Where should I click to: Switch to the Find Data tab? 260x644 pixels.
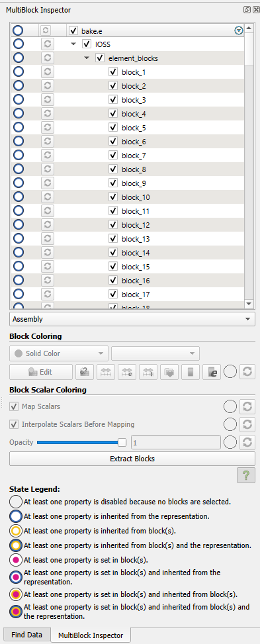pos(26,635)
